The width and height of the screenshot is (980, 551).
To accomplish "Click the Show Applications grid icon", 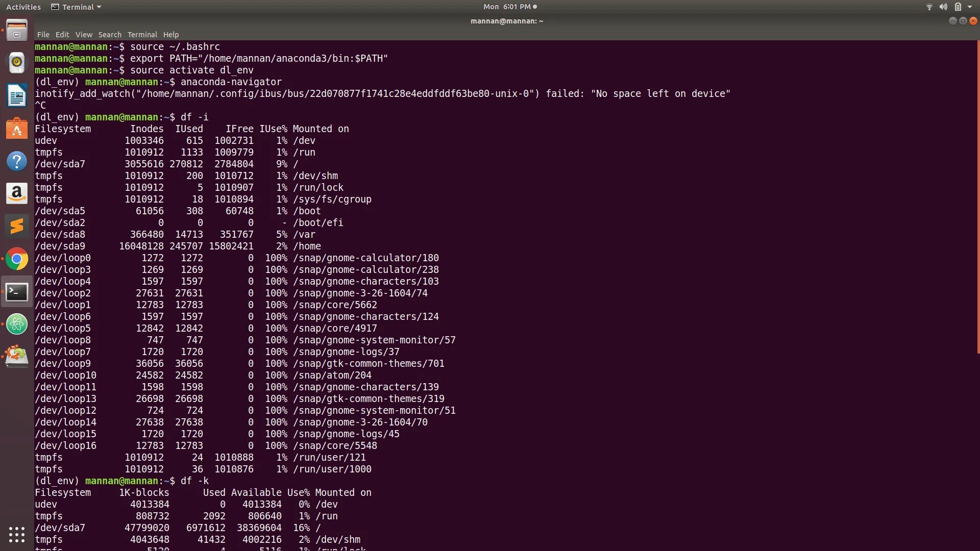I will point(17,534).
